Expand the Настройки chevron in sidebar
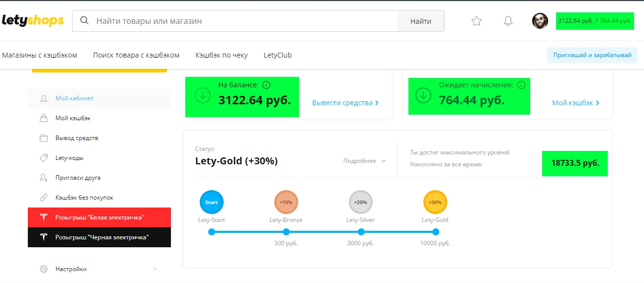This screenshot has height=283, width=644. [155, 269]
